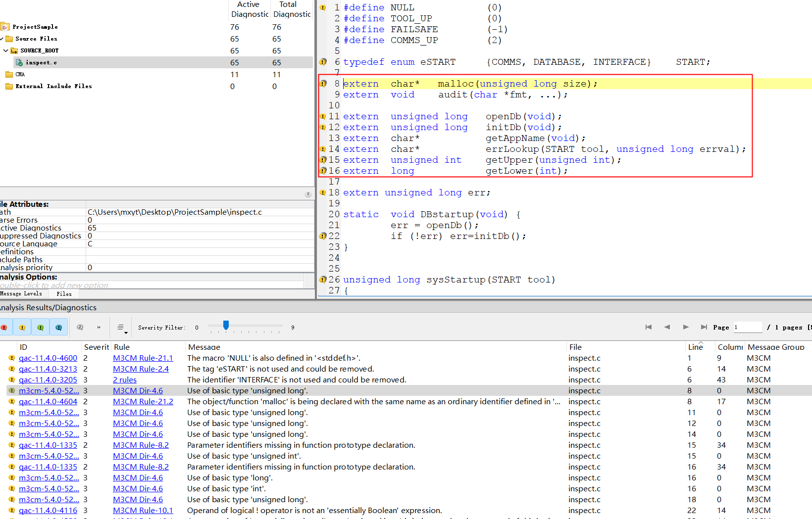
Task: Toggle the green message severity filter
Action: (x=41, y=328)
